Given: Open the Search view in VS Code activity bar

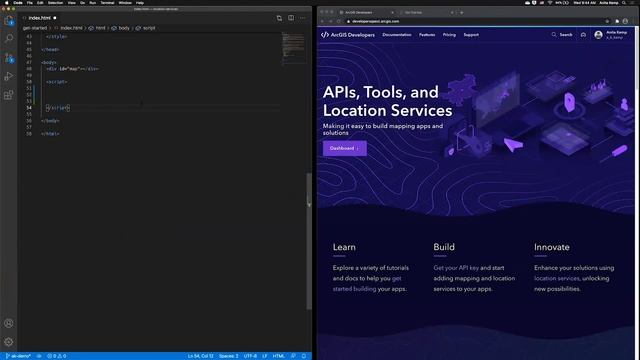Looking at the screenshot, I should (9, 38).
